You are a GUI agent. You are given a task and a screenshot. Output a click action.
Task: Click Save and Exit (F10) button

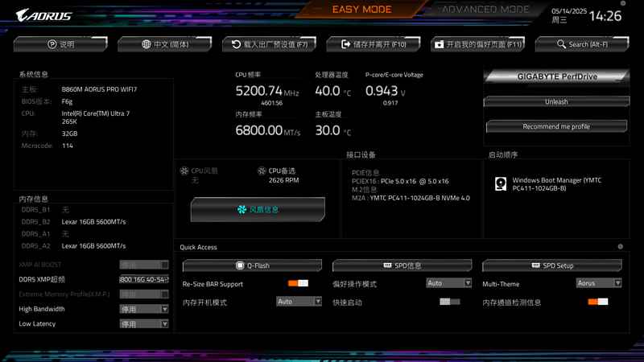point(374,44)
